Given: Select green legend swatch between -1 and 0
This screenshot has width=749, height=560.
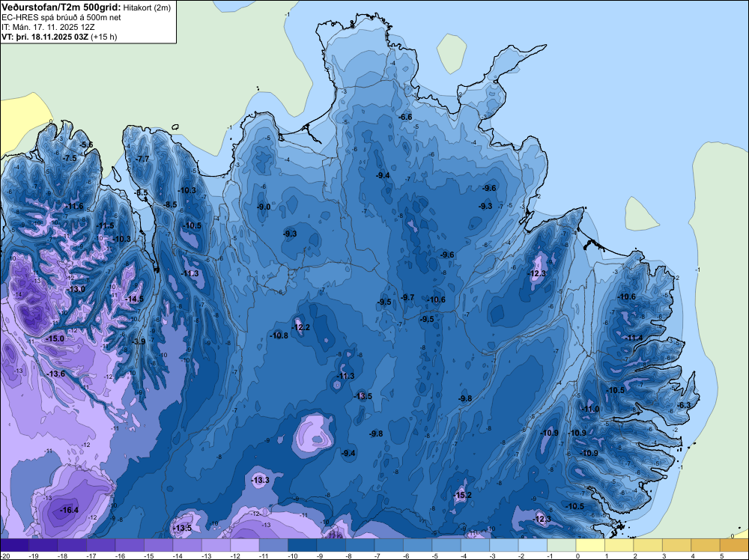Looking at the screenshot, I should [x=561, y=545].
